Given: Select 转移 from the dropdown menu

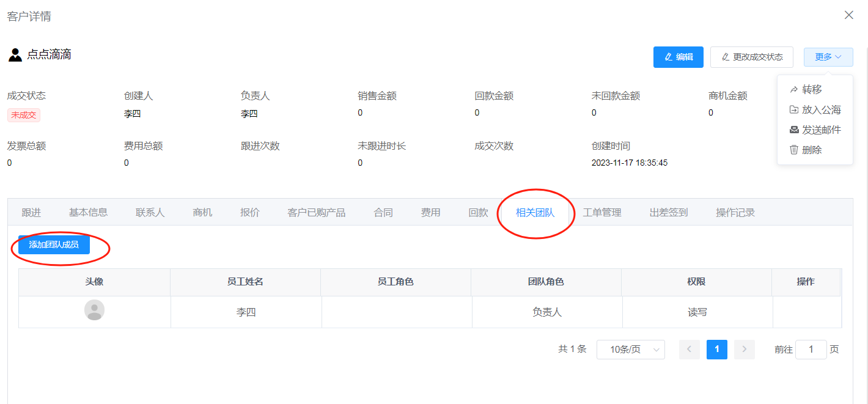Looking at the screenshot, I should click(812, 90).
